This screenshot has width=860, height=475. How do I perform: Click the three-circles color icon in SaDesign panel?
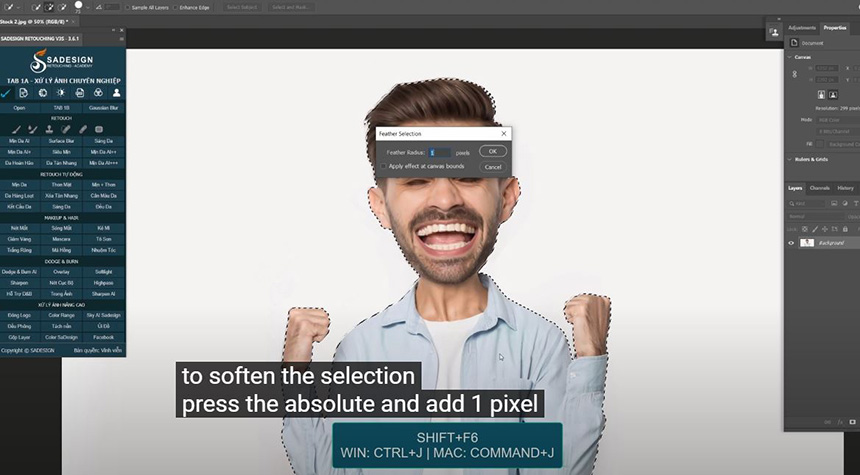[98, 93]
